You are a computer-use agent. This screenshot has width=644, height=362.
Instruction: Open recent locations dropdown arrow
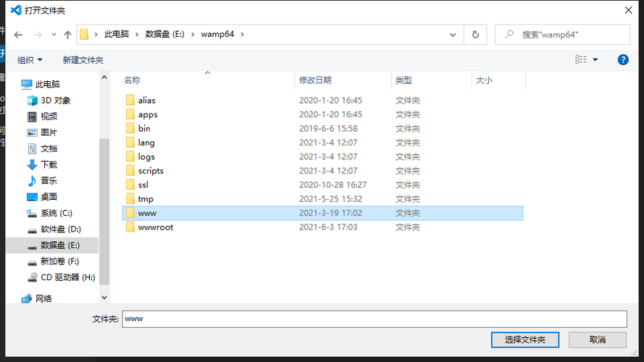point(54,35)
